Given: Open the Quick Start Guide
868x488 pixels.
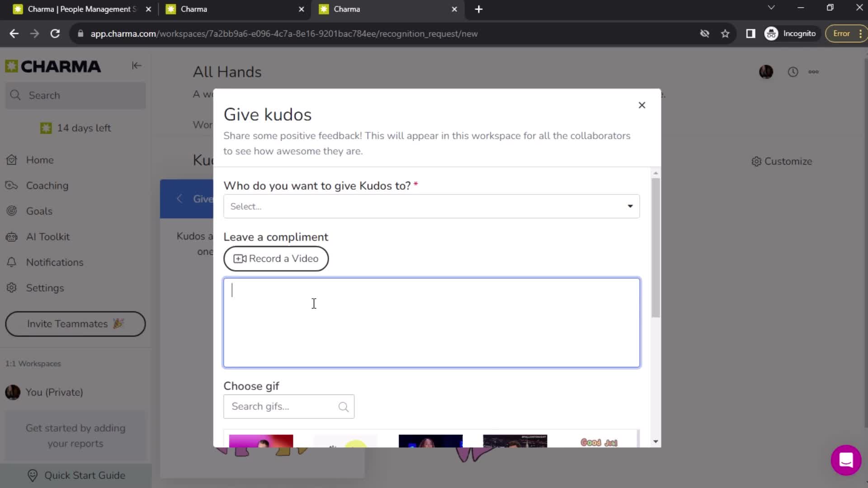Looking at the screenshot, I should tap(76, 475).
